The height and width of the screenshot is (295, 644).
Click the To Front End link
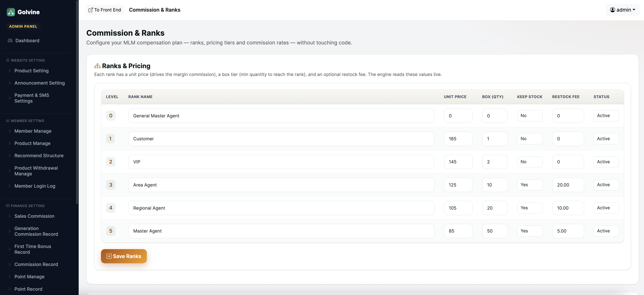coord(104,10)
